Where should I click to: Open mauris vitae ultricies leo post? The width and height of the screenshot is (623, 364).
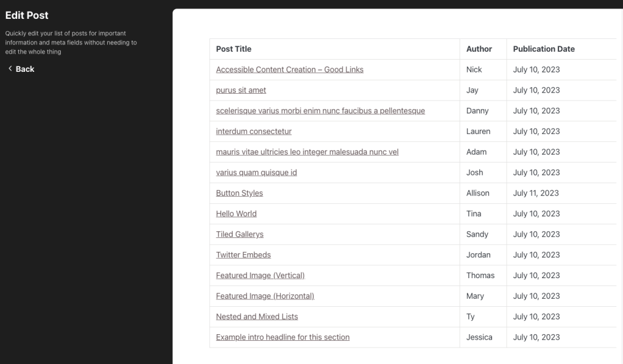tap(307, 152)
